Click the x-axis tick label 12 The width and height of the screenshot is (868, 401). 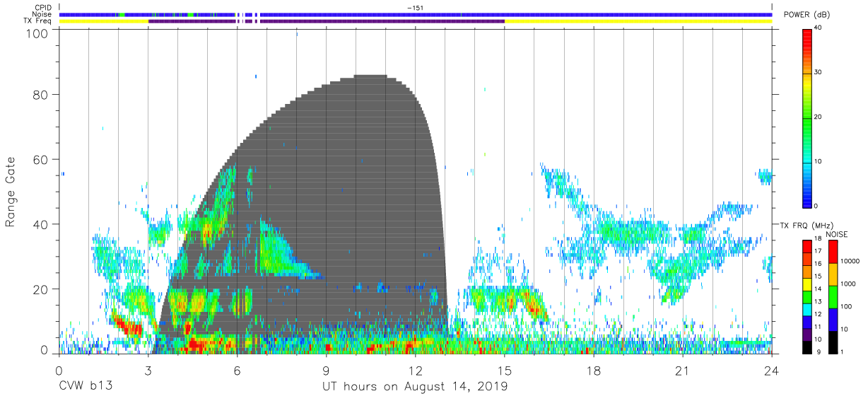click(x=415, y=369)
